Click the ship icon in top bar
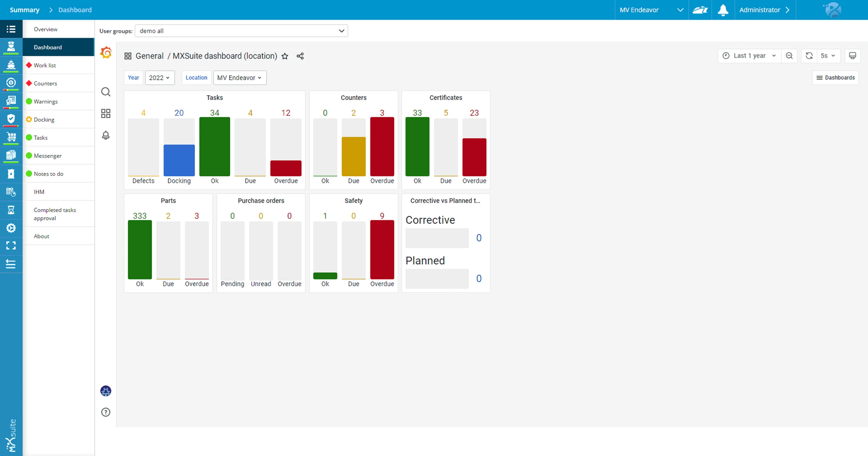The image size is (868, 456). [x=700, y=10]
